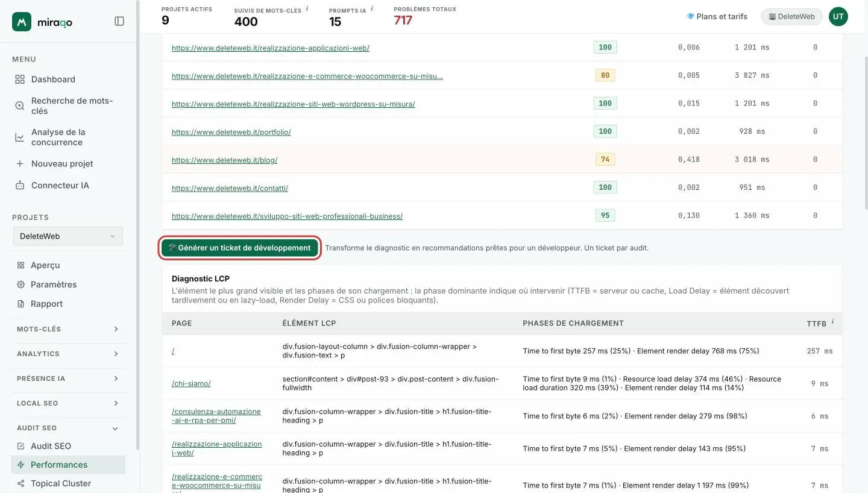Select Performances in the sidebar
Viewport: 868px width, 493px height.
click(x=68, y=465)
